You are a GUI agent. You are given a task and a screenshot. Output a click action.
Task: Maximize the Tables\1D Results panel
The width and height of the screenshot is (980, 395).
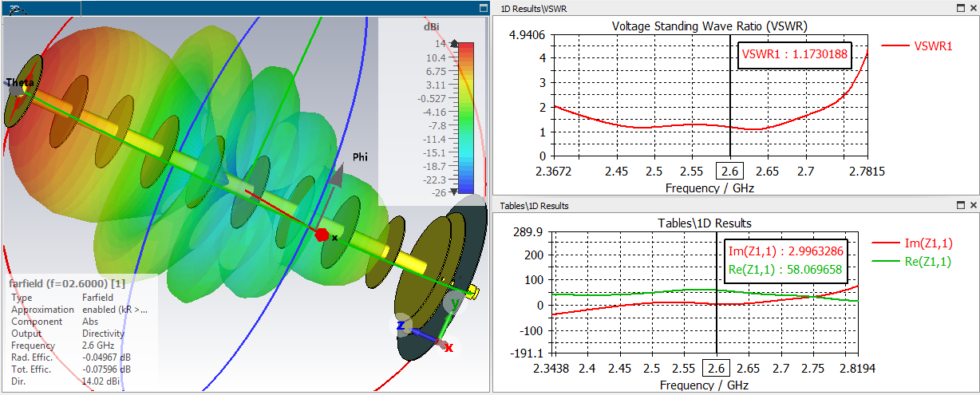coord(960,206)
